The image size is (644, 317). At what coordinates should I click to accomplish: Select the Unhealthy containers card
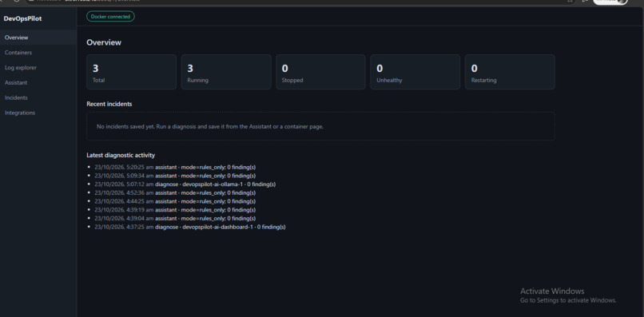pyautogui.click(x=415, y=72)
